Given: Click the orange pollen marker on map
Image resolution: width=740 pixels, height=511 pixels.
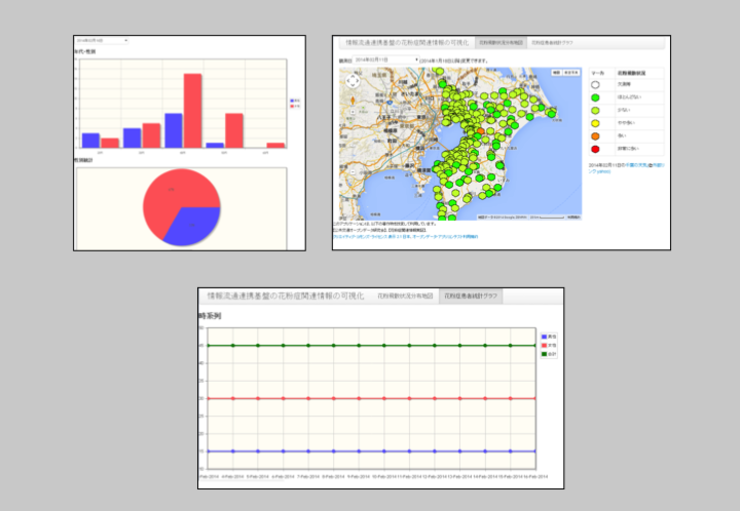Looking at the screenshot, I should 481,130.
